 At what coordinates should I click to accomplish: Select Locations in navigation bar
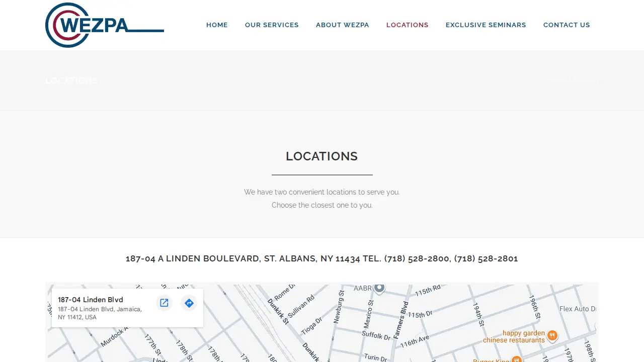408,25
